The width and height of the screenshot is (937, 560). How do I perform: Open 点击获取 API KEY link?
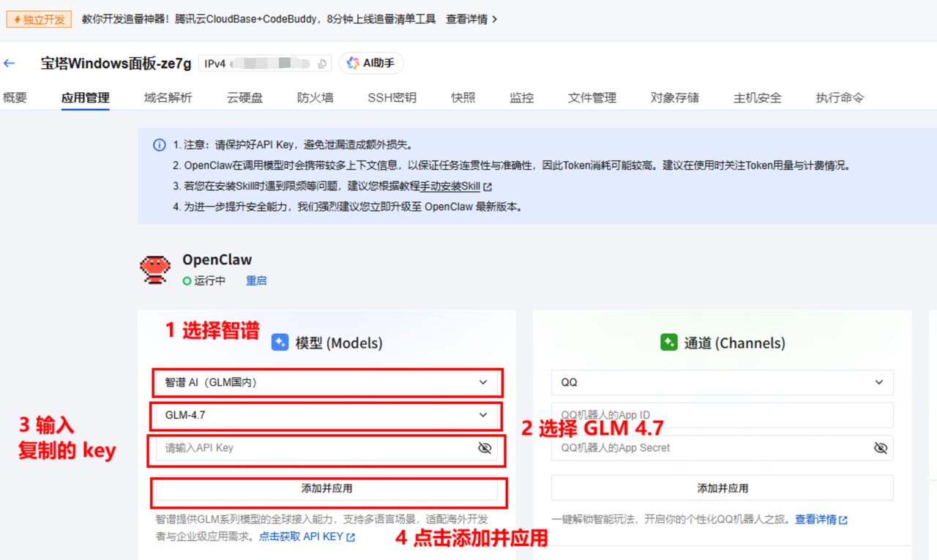pos(307,537)
